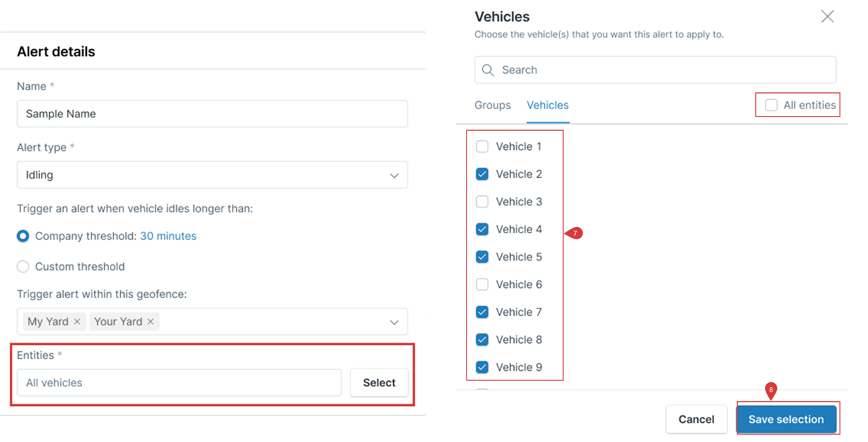
Task: Close the Vehicles dialog
Action: point(827,16)
